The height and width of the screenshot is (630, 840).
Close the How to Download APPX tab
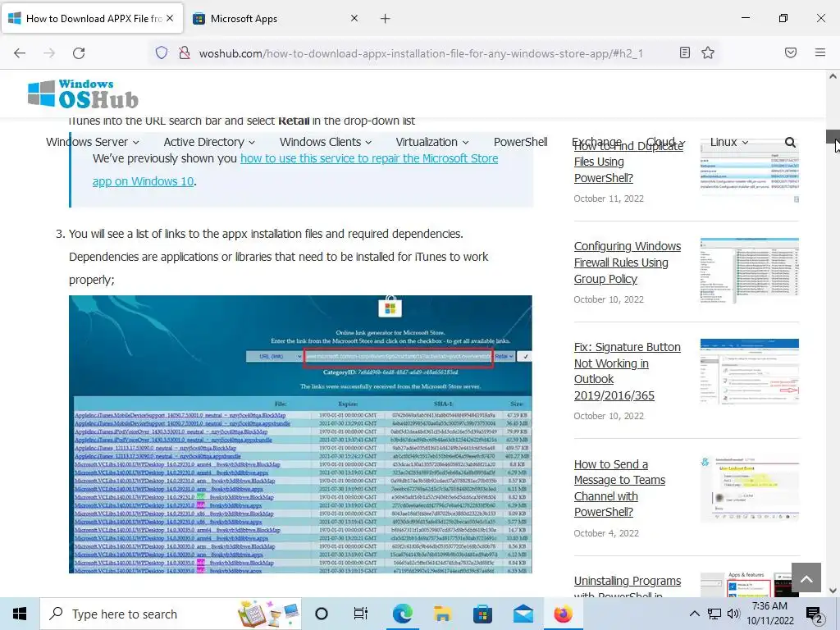tap(170, 18)
